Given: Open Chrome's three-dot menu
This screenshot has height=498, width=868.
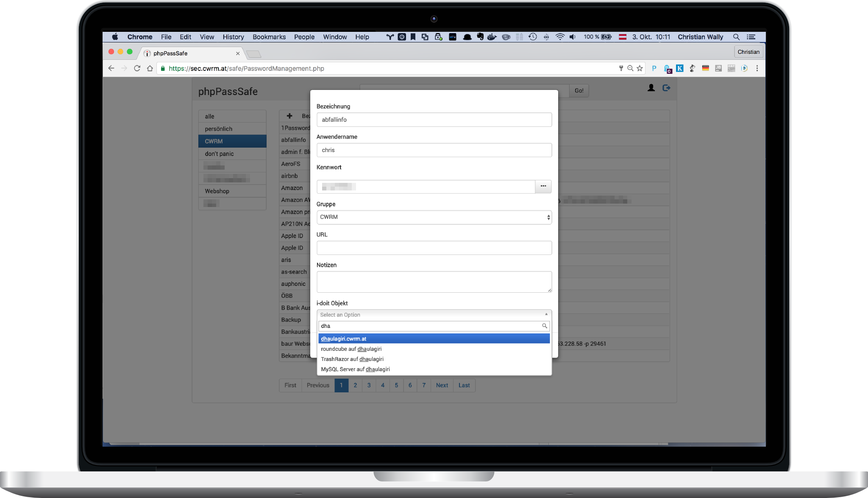Looking at the screenshot, I should (x=757, y=68).
